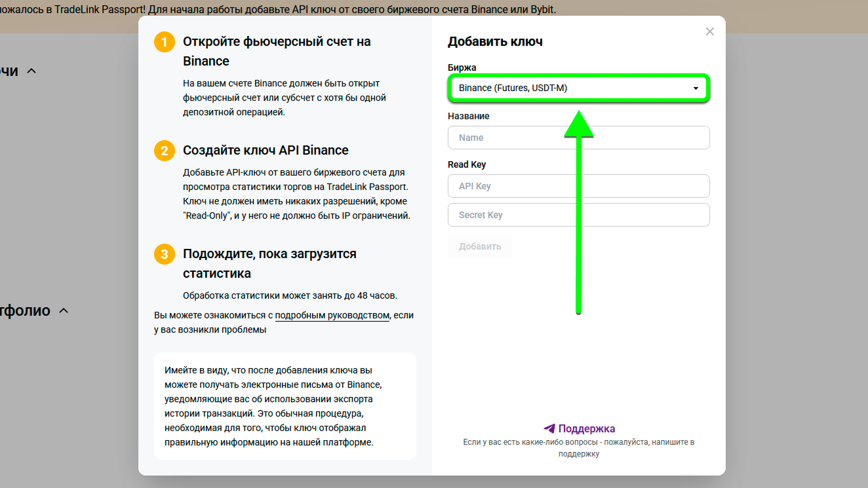Screen dimensions: 868x488
Task: Click the Secret Key input field
Action: click(578, 215)
